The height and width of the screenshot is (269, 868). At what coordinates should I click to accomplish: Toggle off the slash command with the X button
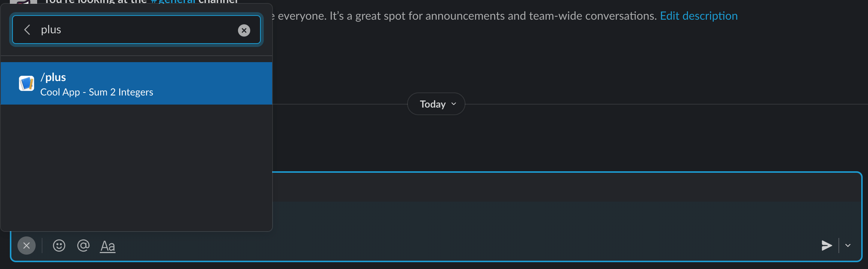[x=26, y=246]
